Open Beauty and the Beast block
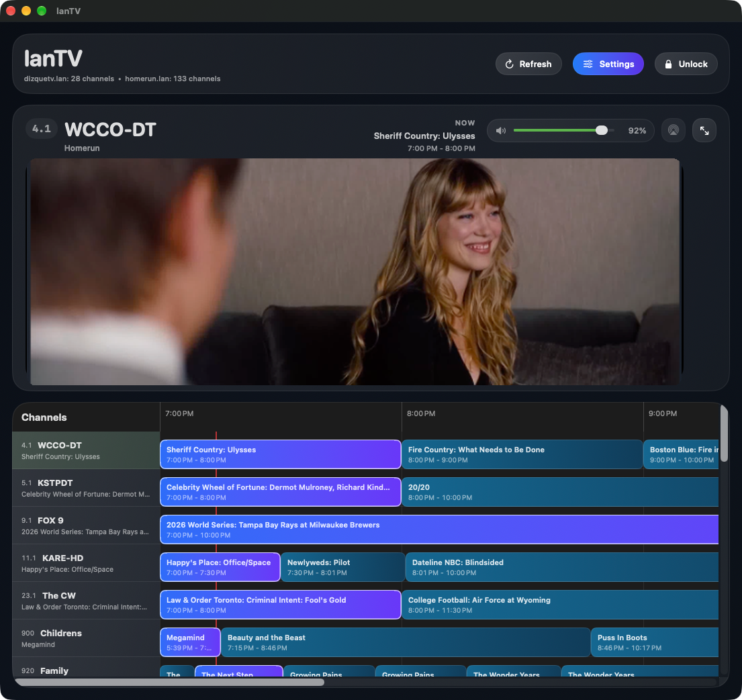 pyautogui.click(x=406, y=642)
